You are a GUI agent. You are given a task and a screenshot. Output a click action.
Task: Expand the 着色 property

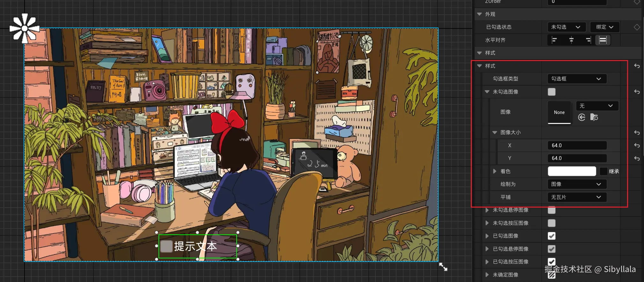pos(495,171)
